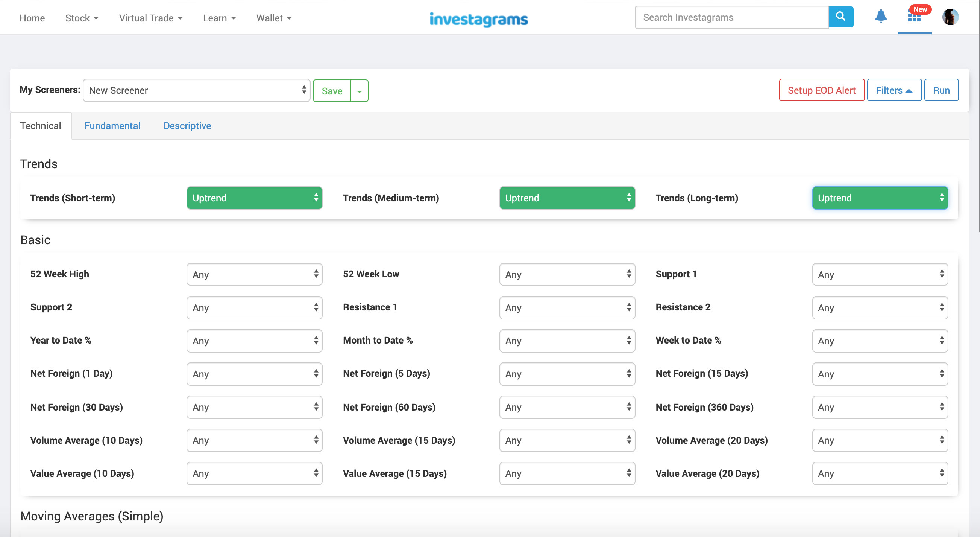The width and height of the screenshot is (980, 537).
Task: Open the Net Foreign (30 Days) dropdown
Action: tap(255, 407)
